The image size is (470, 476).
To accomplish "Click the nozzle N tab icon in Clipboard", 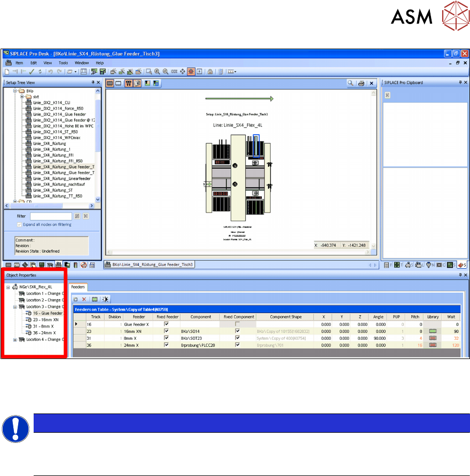I will point(430,265).
